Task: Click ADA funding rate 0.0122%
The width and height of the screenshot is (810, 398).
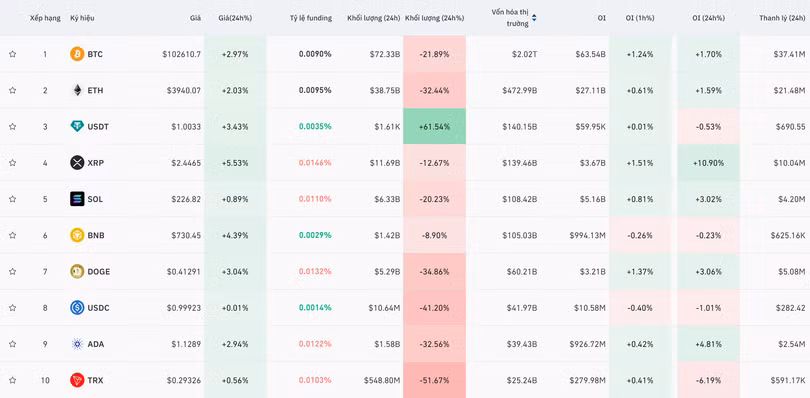Action: coord(315,344)
